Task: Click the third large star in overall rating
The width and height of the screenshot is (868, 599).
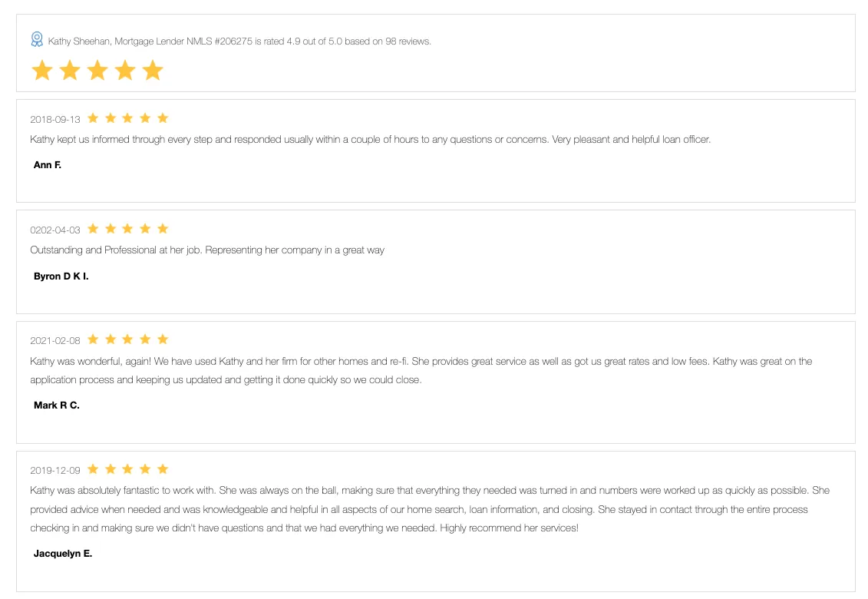Action: 97,71
